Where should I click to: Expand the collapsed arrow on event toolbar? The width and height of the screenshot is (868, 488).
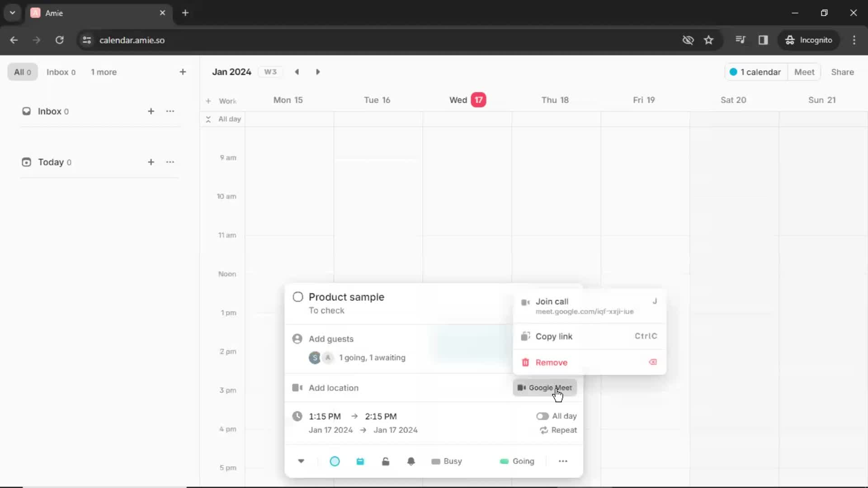[302, 460]
